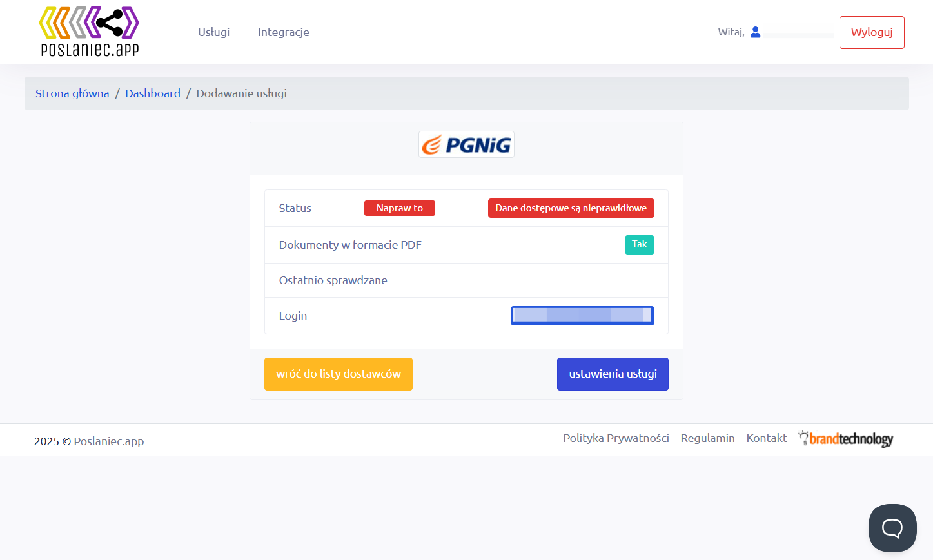Click the Login label

point(293,316)
